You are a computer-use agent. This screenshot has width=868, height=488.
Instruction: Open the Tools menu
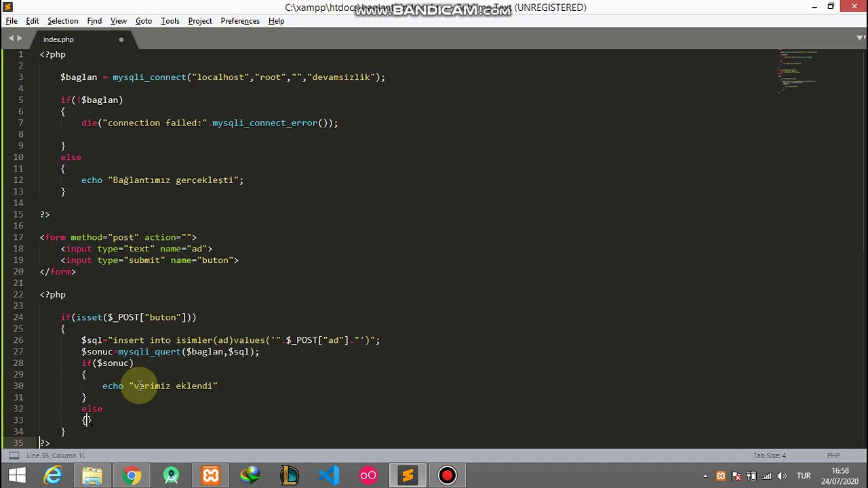coord(170,21)
